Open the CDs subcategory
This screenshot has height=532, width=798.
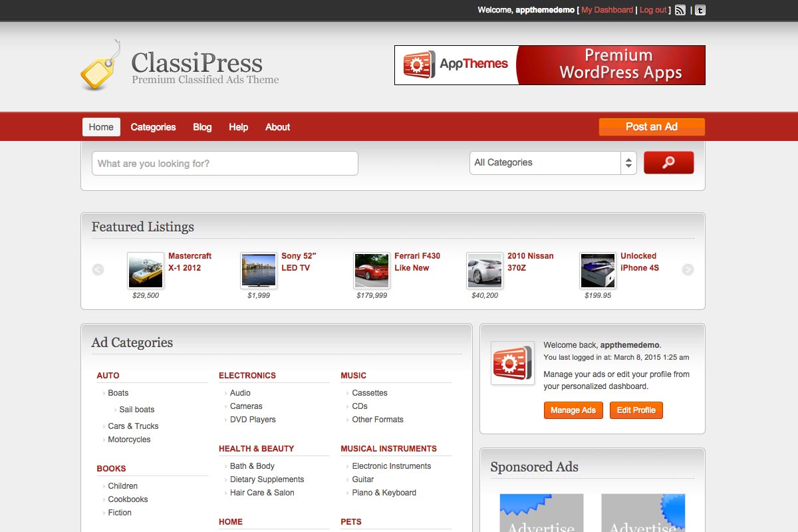point(360,406)
